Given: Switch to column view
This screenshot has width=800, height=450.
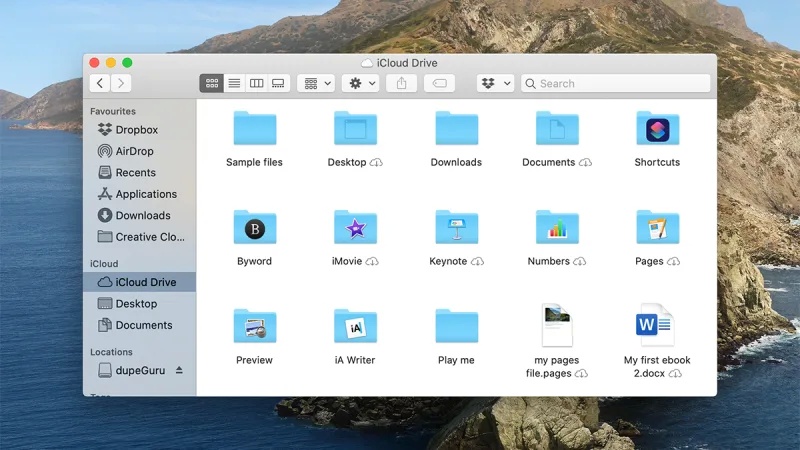Looking at the screenshot, I should pyautogui.click(x=256, y=83).
